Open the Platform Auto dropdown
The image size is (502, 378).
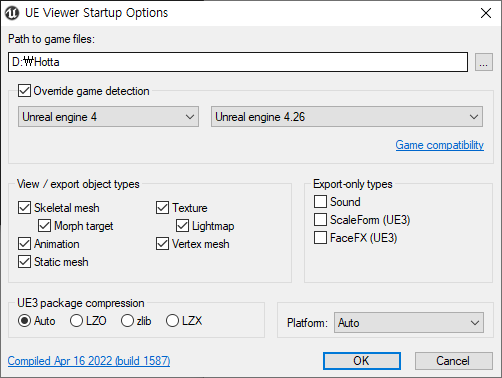(409, 323)
